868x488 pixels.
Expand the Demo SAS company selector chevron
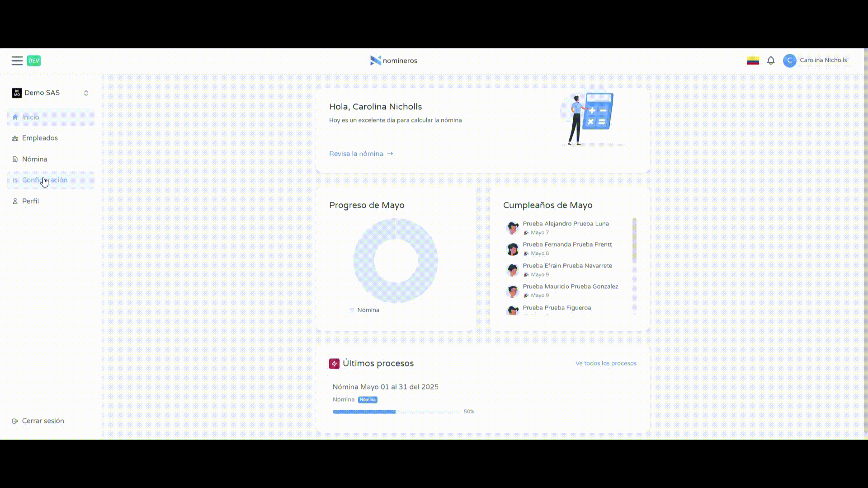click(x=86, y=93)
